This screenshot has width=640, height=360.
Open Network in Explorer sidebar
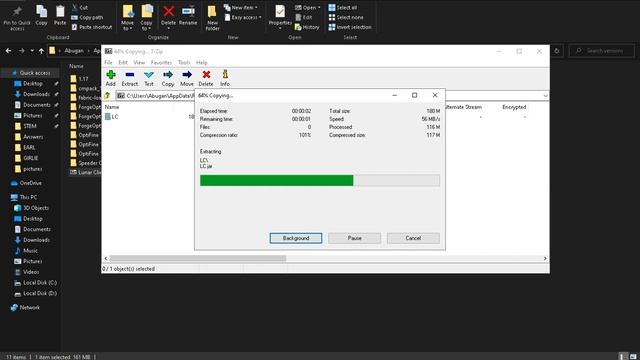(x=25, y=307)
